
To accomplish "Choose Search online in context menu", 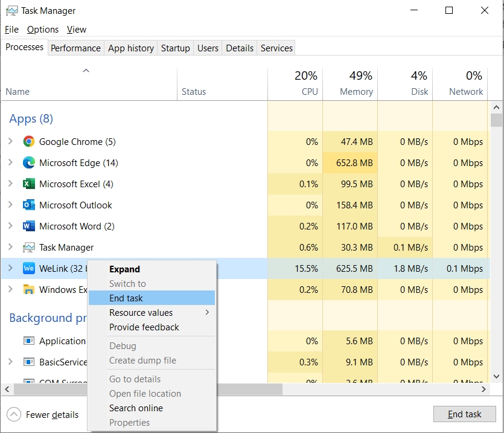I will point(152,408).
